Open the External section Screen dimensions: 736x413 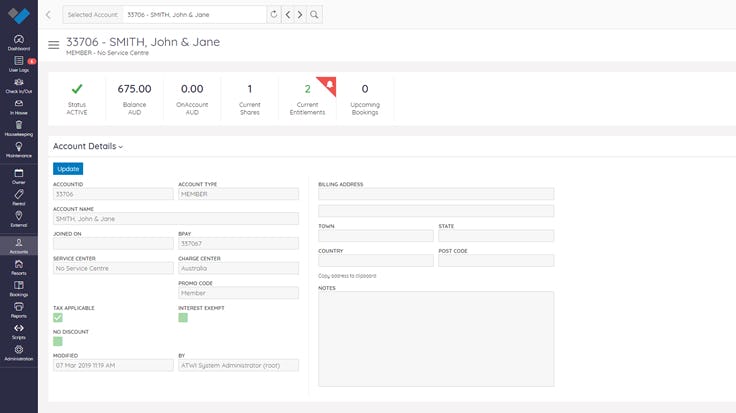coord(19,219)
